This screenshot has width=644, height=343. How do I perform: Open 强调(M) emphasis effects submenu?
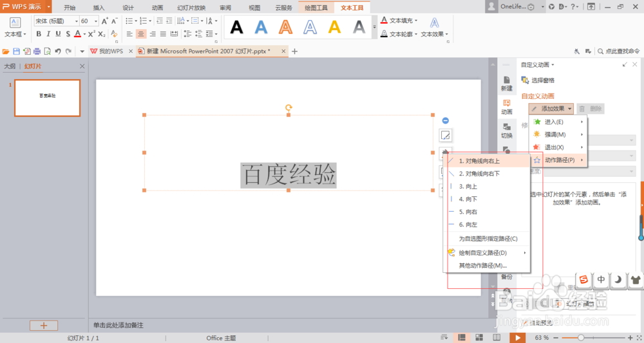[558, 134]
